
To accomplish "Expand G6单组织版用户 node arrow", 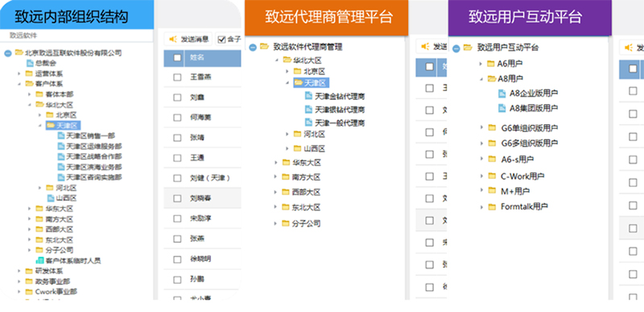I will pyautogui.click(x=481, y=127).
